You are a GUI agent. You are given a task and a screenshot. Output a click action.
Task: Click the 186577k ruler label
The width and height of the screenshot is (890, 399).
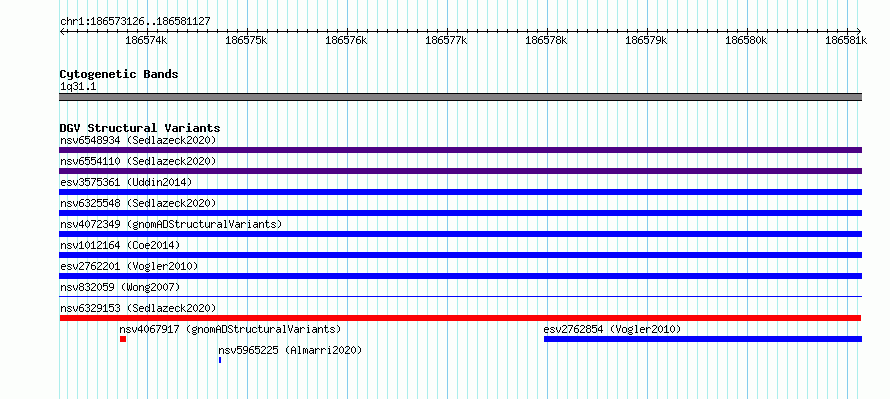pyautogui.click(x=447, y=40)
